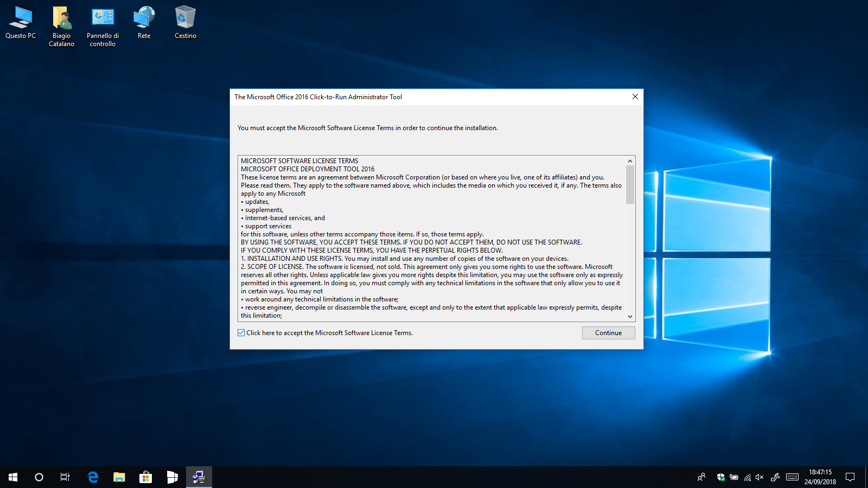
Task: Open Task View in taskbar
Action: coord(65,477)
